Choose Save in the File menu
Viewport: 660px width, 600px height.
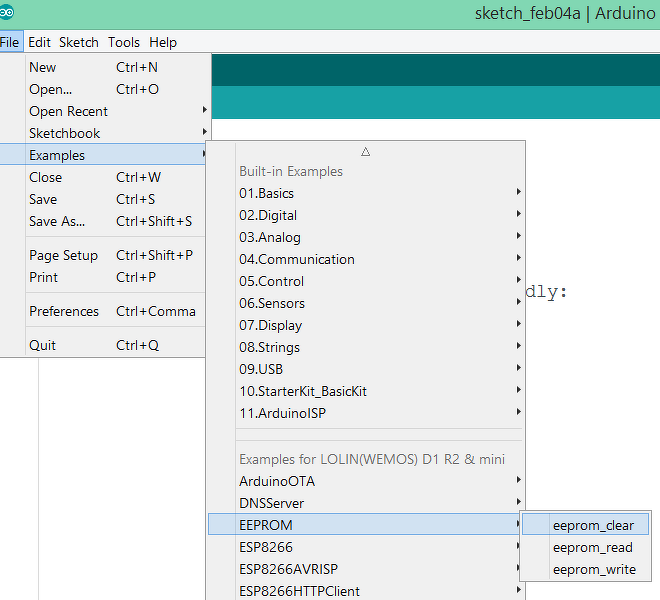click(103, 199)
